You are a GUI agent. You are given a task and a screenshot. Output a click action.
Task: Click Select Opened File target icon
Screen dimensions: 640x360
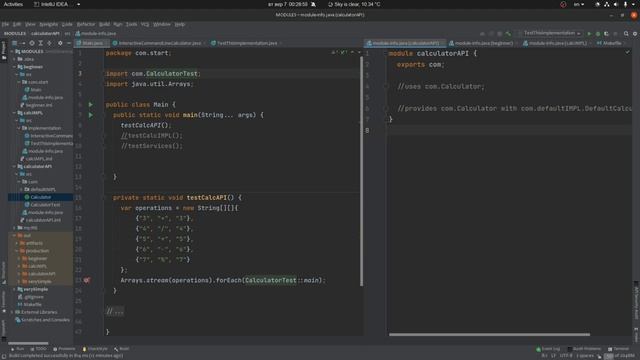click(32, 43)
